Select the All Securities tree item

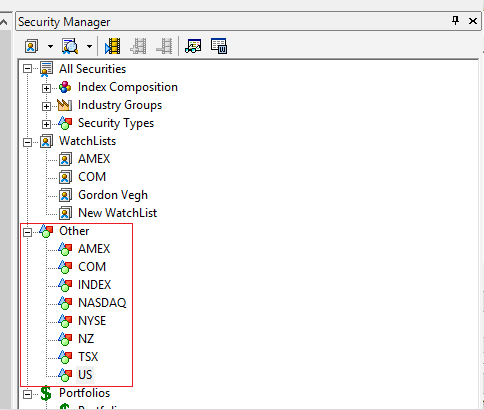(x=92, y=69)
